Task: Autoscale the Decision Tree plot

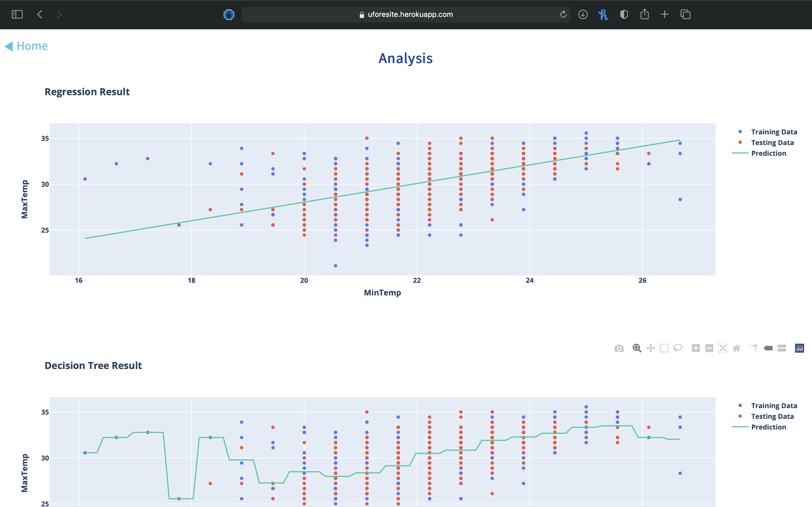Action: click(x=723, y=348)
